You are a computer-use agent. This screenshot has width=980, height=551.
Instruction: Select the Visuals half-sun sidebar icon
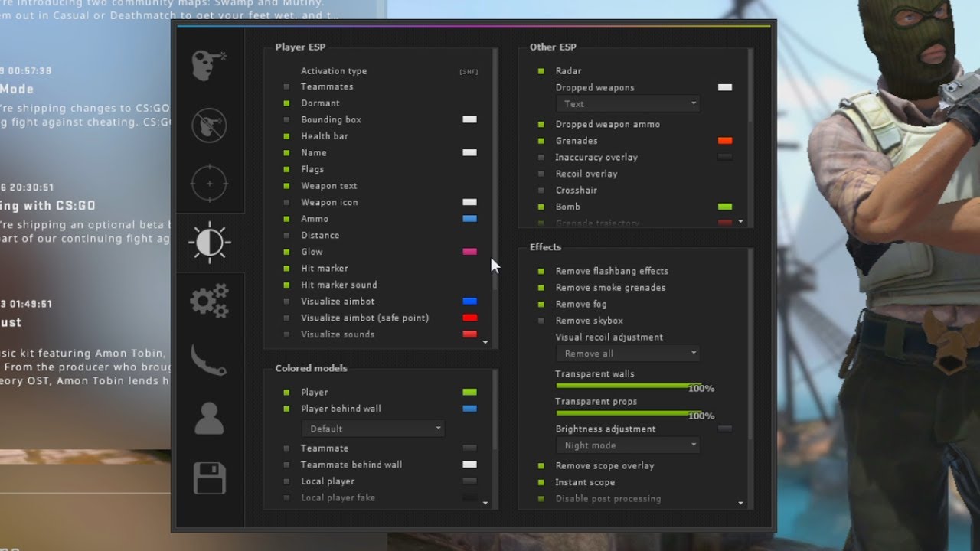209,243
